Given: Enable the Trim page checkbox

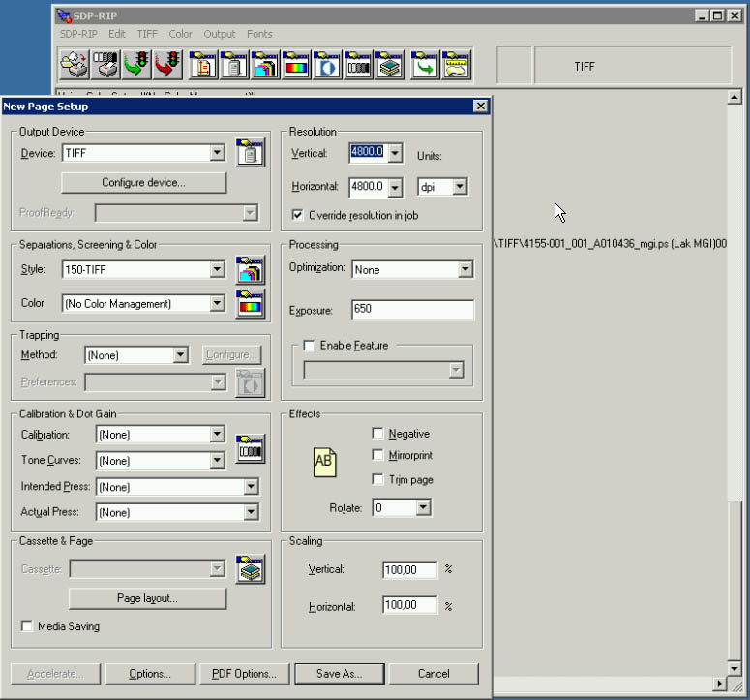Looking at the screenshot, I should point(377,479).
